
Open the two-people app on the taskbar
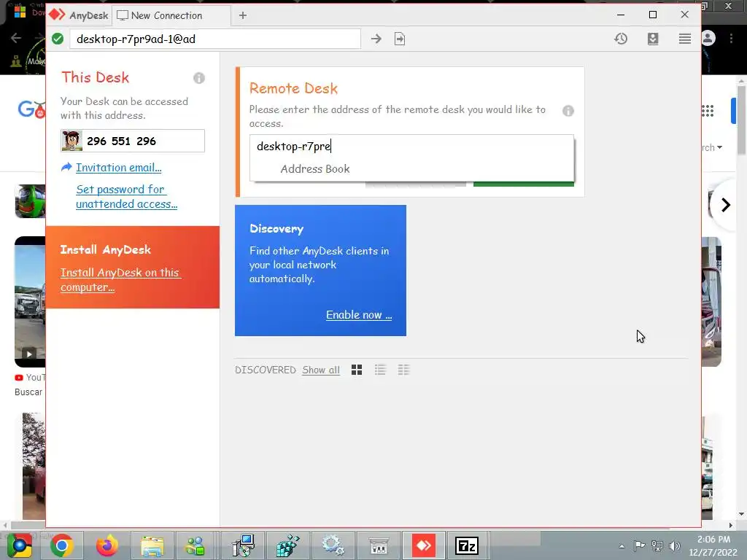pos(195,545)
